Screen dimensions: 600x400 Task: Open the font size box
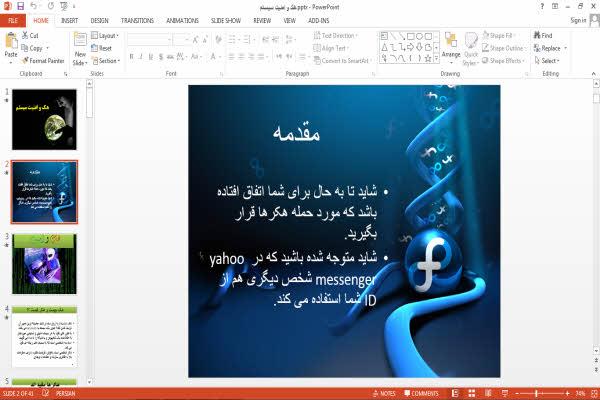point(181,39)
